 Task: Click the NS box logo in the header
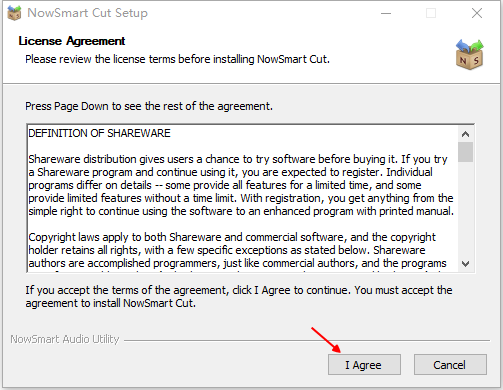coord(469,55)
